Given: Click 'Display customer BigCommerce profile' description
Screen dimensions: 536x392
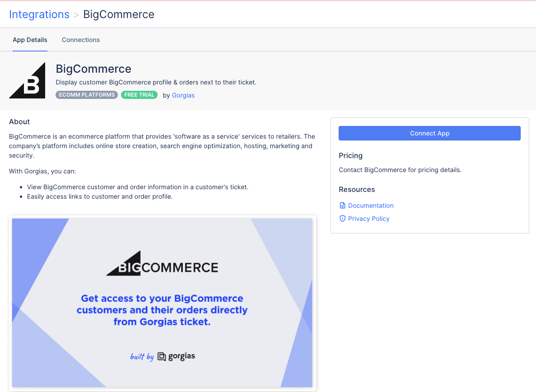Looking at the screenshot, I should pyautogui.click(x=156, y=82).
